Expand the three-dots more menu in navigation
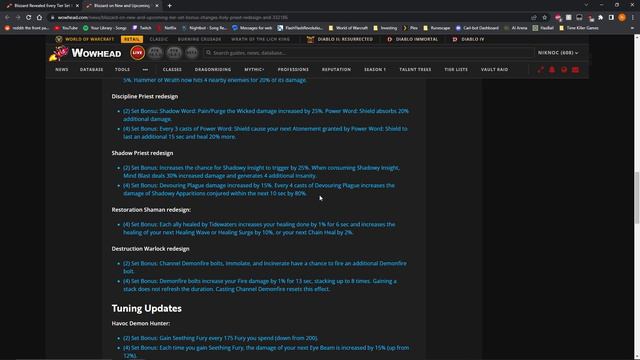This screenshot has height=360, width=640. point(145,70)
